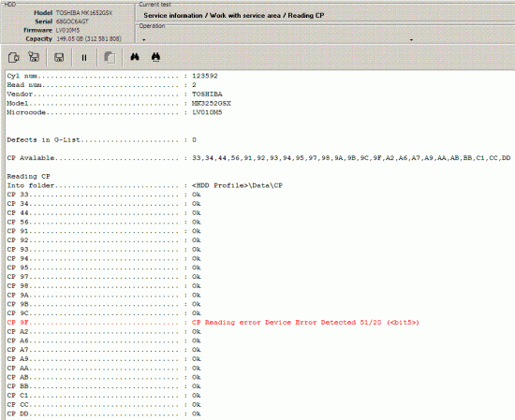This screenshot has width=515, height=420.
Task: Select the capacity value 149.05 GB
Action: coord(89,38)
